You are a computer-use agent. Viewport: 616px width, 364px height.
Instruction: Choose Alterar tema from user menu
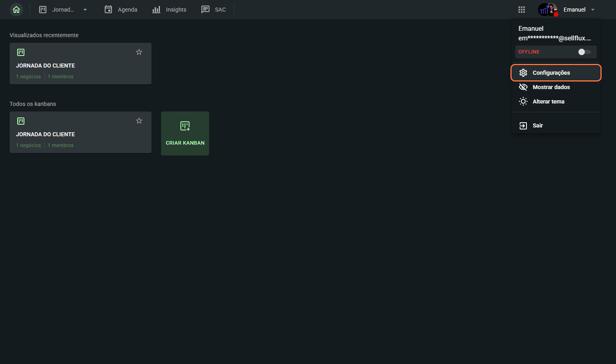(548, 101)
